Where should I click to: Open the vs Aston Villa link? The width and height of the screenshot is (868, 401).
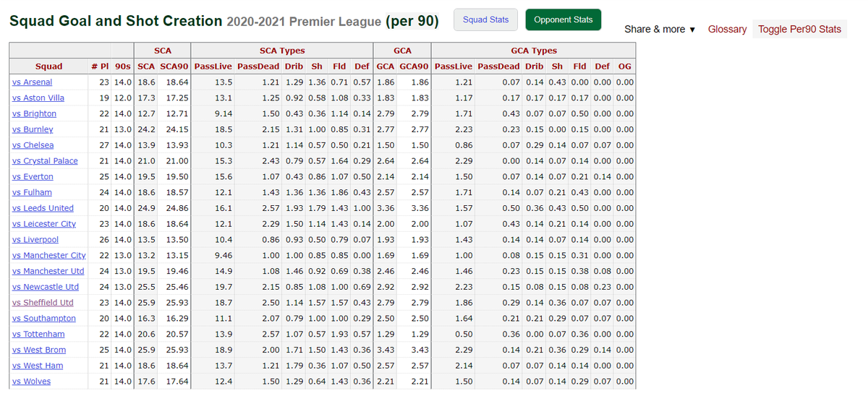[38, 98]
